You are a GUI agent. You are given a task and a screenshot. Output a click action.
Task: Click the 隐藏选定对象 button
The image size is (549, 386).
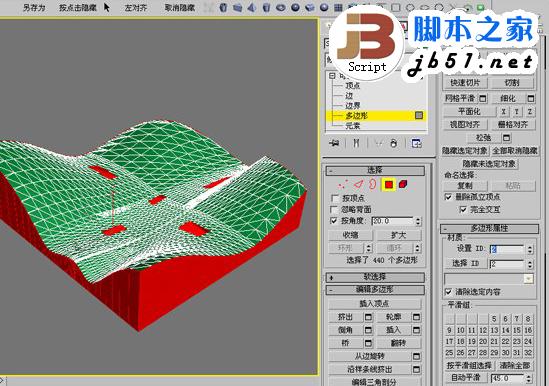pos(464,151)
